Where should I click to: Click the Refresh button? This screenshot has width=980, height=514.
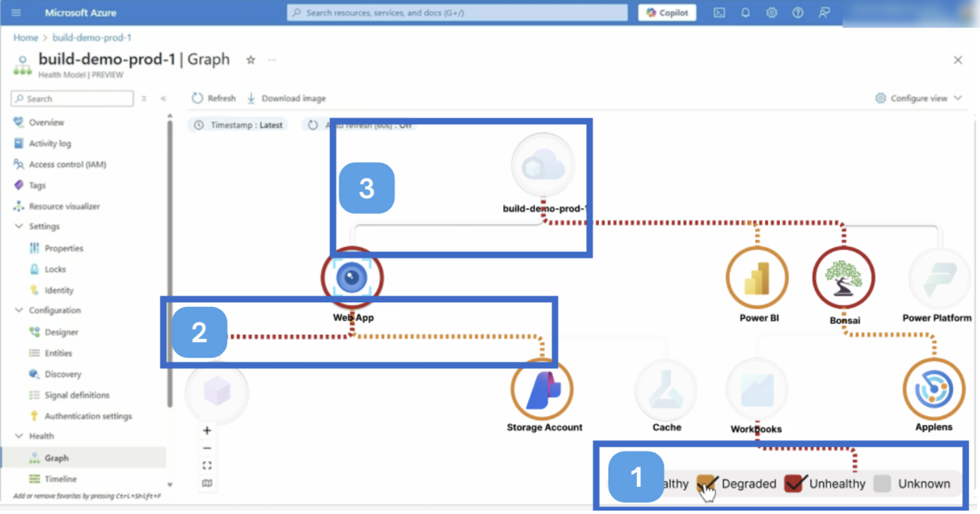(214, 98)
